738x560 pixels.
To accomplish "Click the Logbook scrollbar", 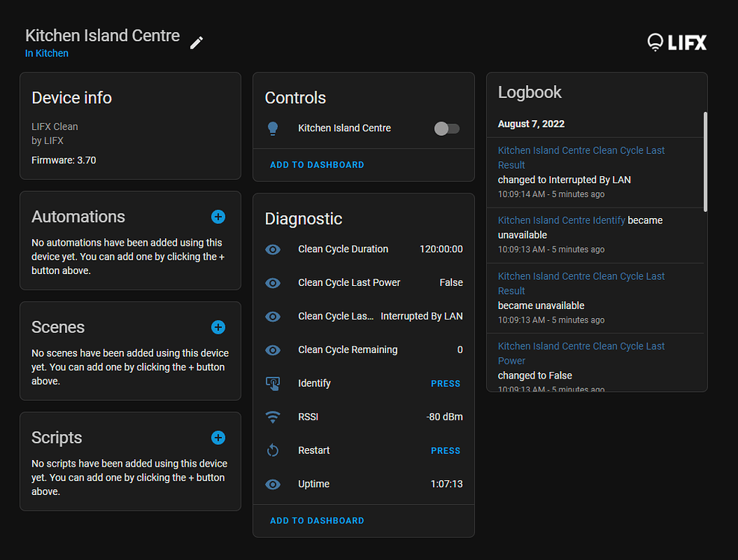I will pyautogui.click(x=705, y=161).
